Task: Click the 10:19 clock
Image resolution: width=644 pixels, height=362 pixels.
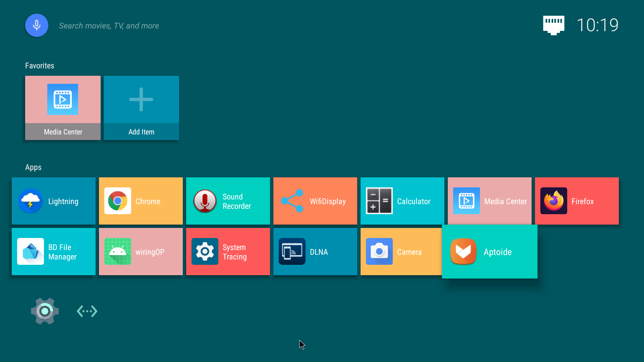Action: (x=597, y=25)
